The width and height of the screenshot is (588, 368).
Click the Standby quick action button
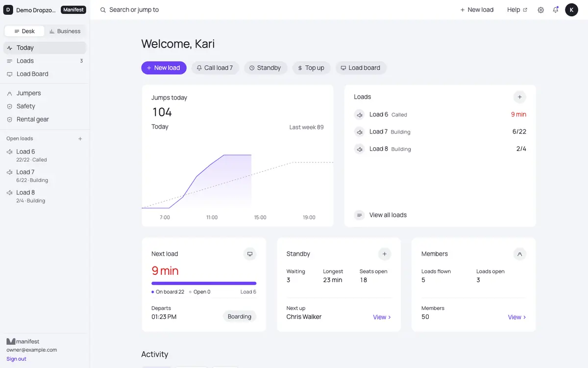265,68
